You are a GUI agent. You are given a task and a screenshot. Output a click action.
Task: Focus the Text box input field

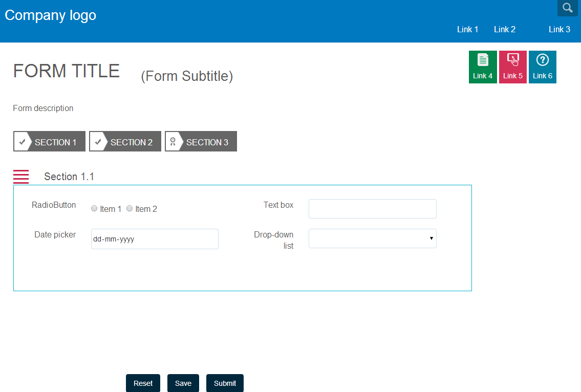pos(372,209)
